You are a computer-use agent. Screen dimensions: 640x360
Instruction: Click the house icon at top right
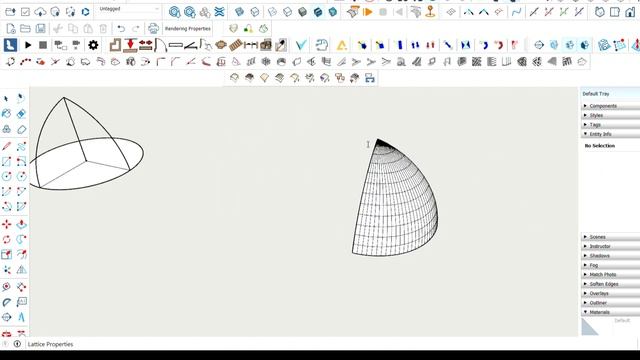tap(630, 12)
